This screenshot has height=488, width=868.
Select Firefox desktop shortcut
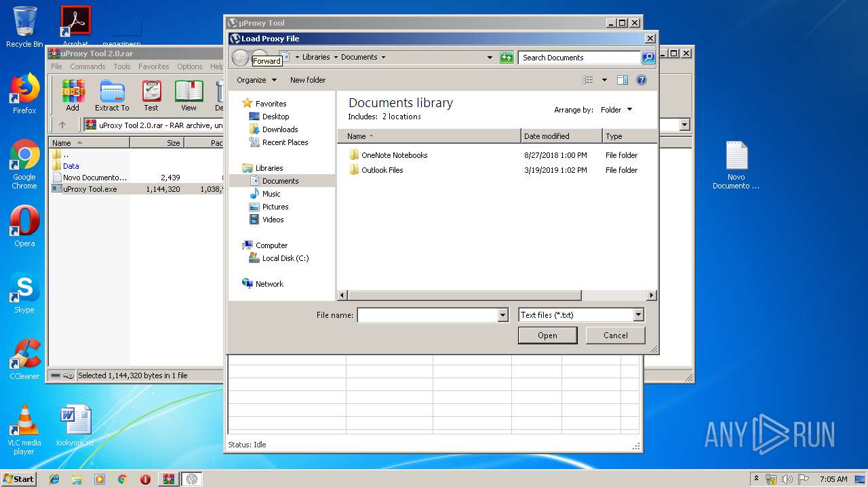tap(24, 94)
